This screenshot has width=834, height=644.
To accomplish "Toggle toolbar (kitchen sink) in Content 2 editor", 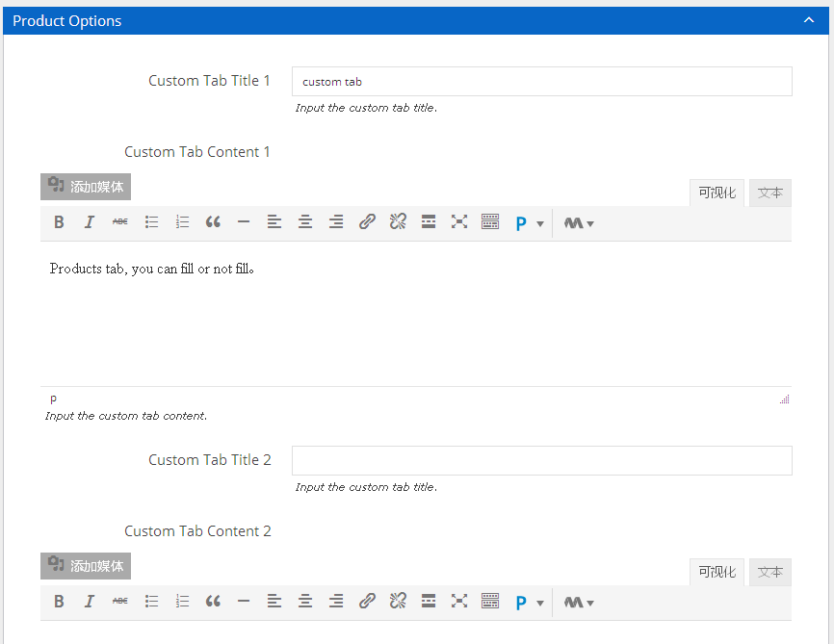I will pos(490,602).
